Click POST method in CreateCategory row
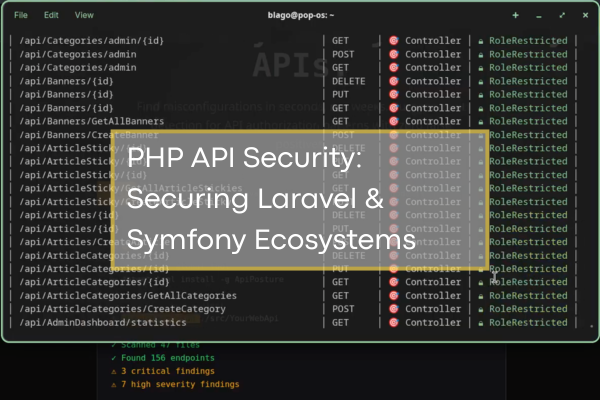This screenshot has width=600, height=400. (343, 309)
